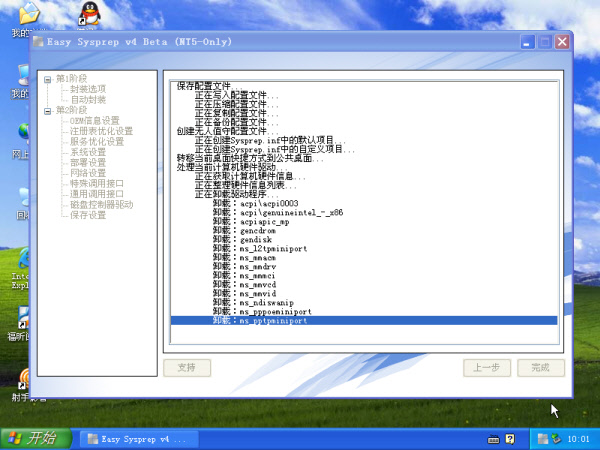Click the 完成 button
Screen dimensions: 600x450
(x=541, y=368)
